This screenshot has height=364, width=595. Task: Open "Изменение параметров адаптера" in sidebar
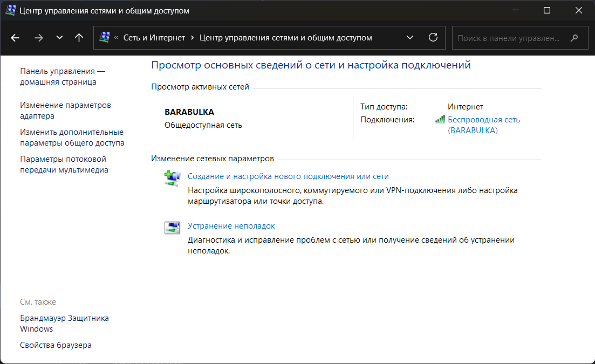[x=65, y=111]
